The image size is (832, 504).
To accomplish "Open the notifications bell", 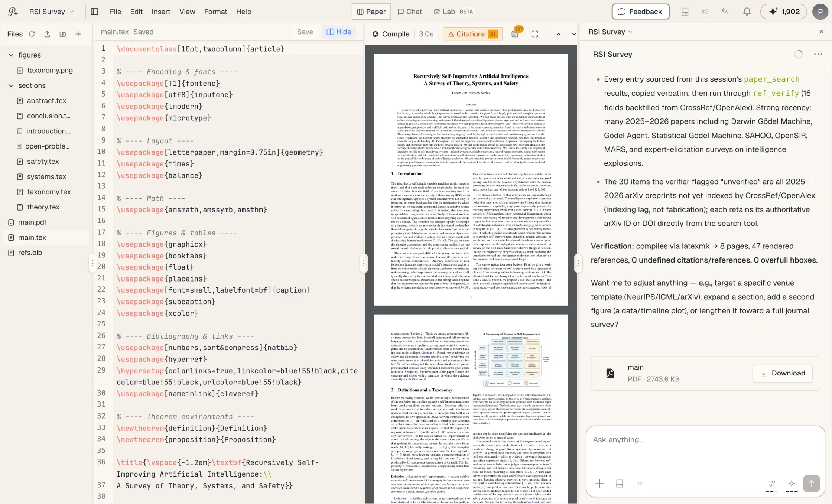I will [x=747, y=12].
